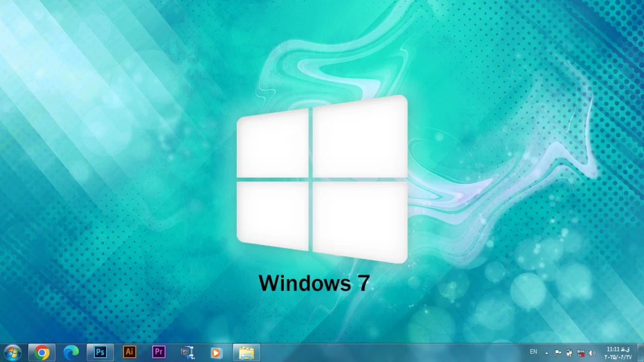Open the clock and date display
The height and width of the screenshot is (362, 644).
point(618,353)
